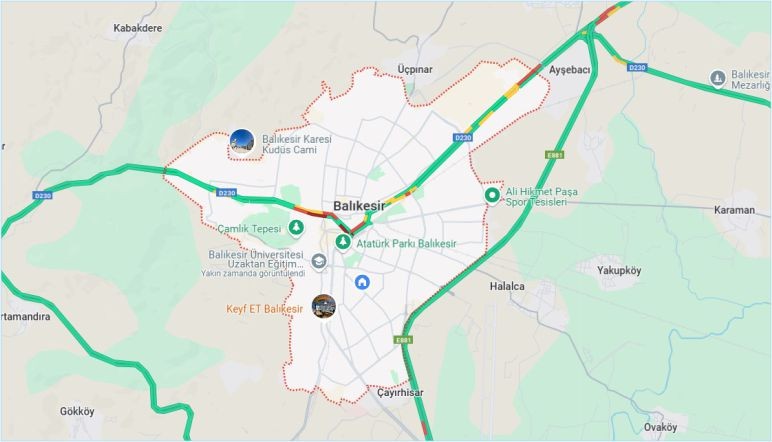This screenshot has width=772, height=442.
Task: Select the Çayırhisar label
Action: pos(400,393)
